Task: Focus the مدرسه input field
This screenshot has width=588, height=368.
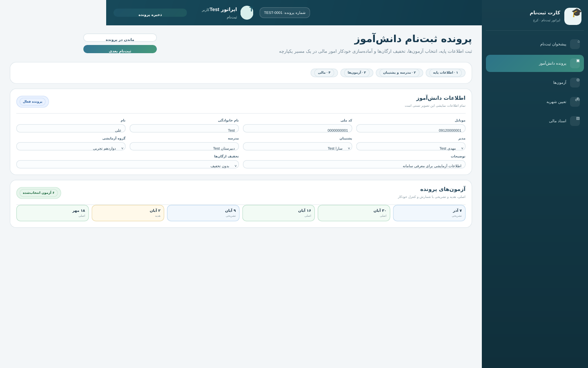Action: click(x=184, y=146)
